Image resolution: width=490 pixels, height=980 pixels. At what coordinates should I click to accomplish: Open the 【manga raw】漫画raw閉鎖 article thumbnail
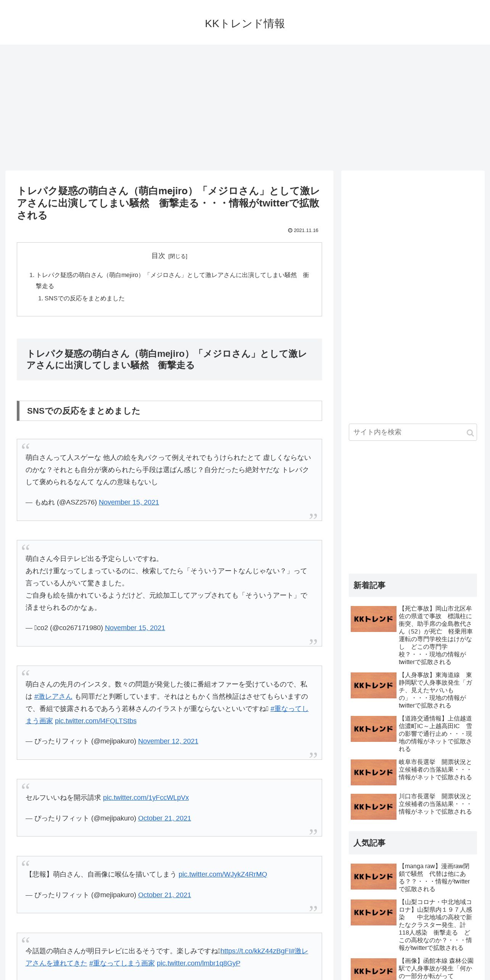tap(374, 877)
